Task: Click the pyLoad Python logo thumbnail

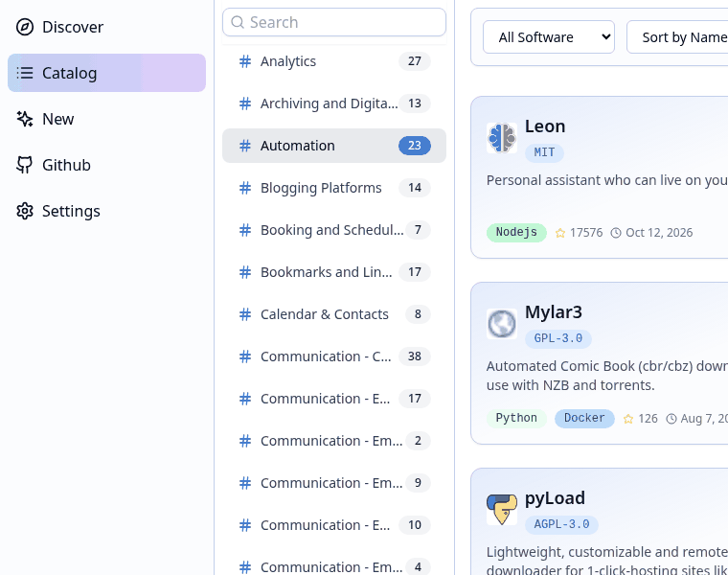Action: point(502,510)
